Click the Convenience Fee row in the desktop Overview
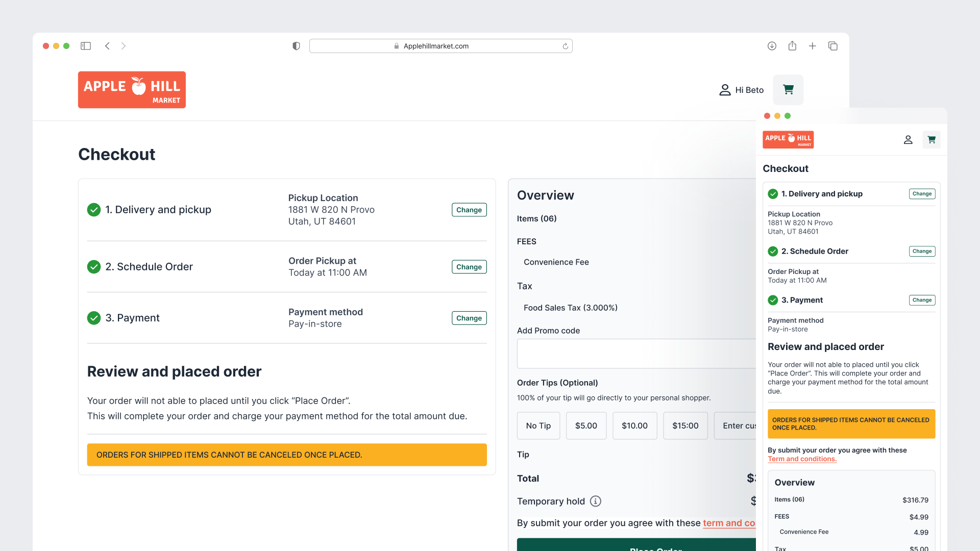 click(x=556, y=262)
